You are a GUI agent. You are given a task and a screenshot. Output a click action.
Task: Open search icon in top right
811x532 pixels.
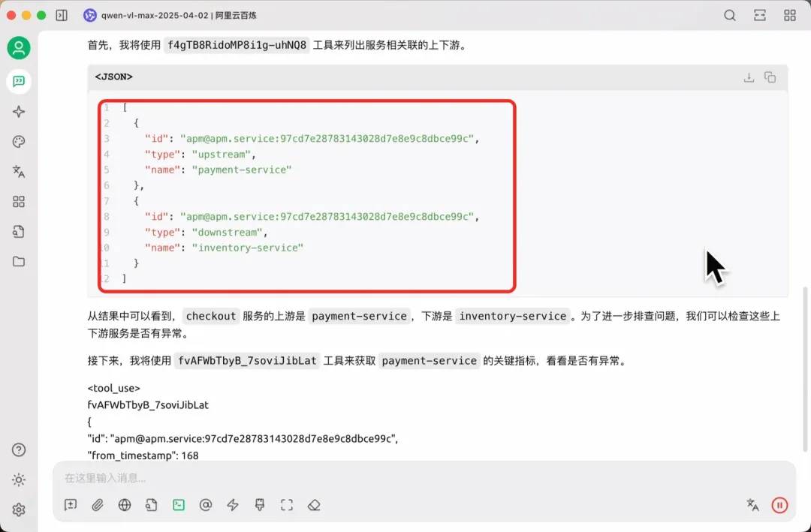729,15
